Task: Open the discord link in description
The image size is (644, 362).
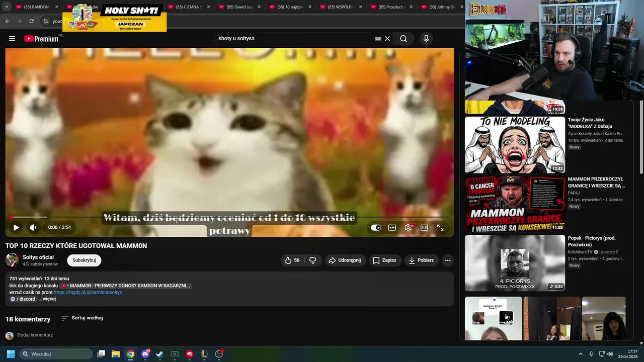Action: (x=23, y=299)
